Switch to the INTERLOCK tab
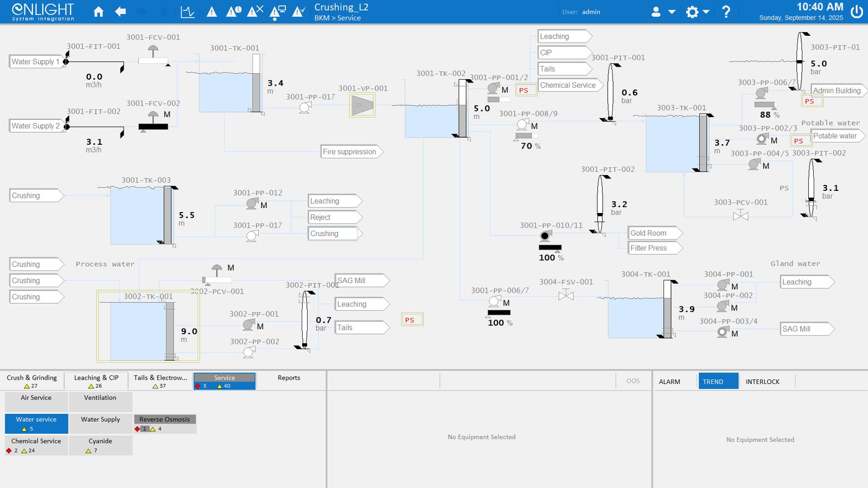The image size is (868, 488). (x=762, y=382)
